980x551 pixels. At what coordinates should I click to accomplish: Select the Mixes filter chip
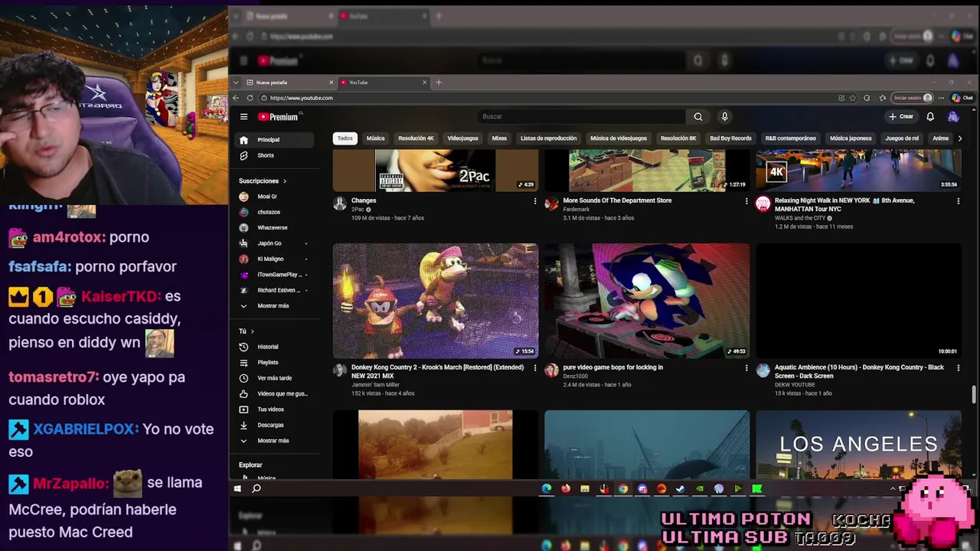[x=499, y=139]
